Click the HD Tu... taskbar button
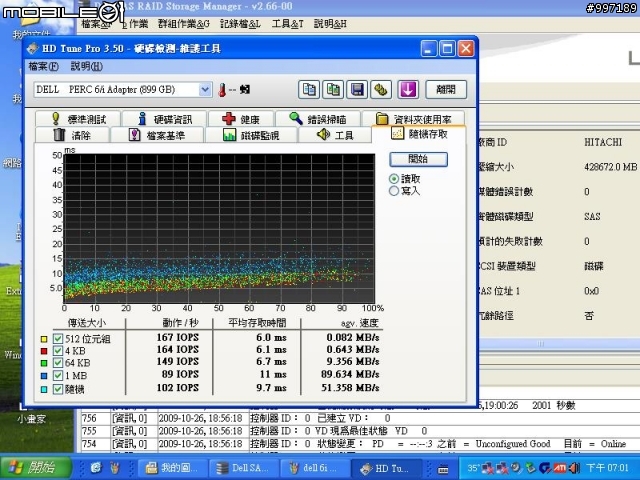Viewport: 640px width, 480px height. pos(386,468)
